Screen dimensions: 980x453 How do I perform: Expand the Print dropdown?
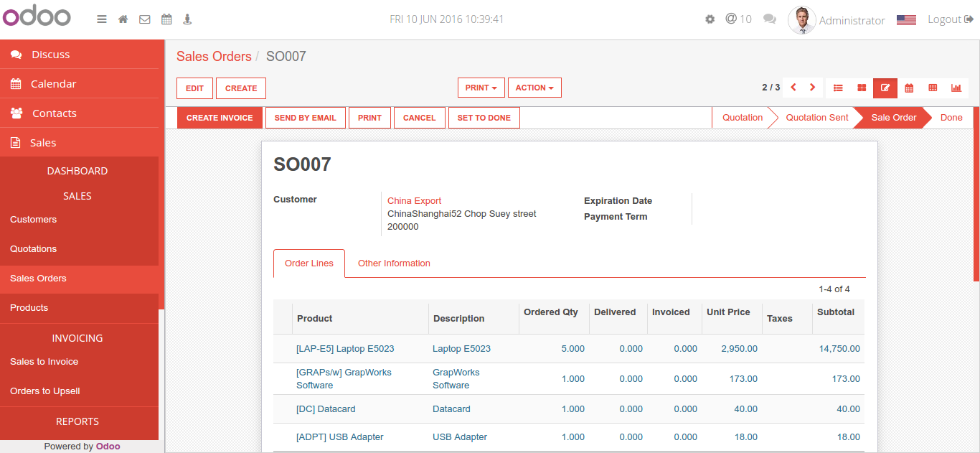click(x=481, y=88)
